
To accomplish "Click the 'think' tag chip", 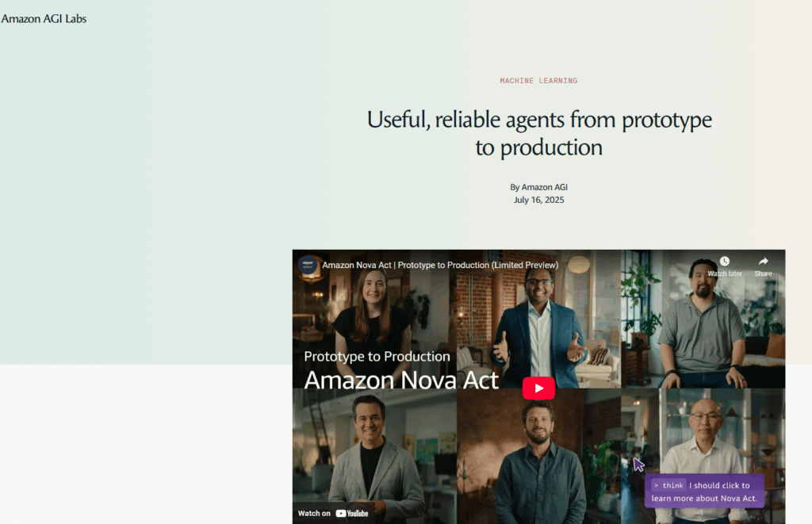I will coord(668,485).
